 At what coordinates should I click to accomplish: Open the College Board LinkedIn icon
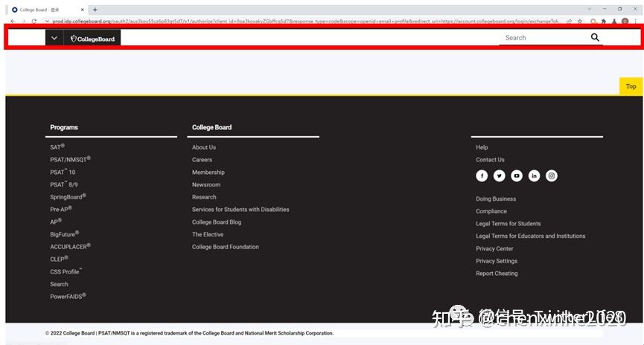pos(534,175)
